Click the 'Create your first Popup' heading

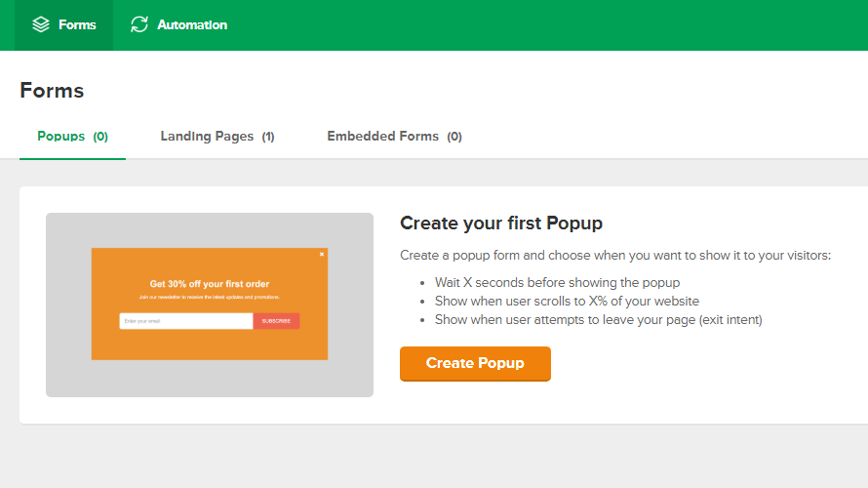pos(501,224)
